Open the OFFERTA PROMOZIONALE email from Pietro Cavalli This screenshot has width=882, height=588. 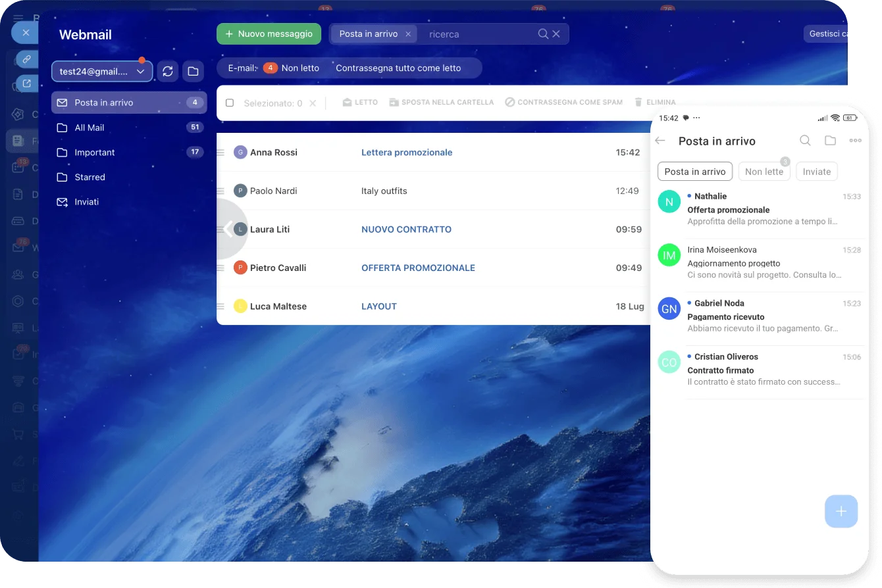pyautogui.click(x=418, y=268)
